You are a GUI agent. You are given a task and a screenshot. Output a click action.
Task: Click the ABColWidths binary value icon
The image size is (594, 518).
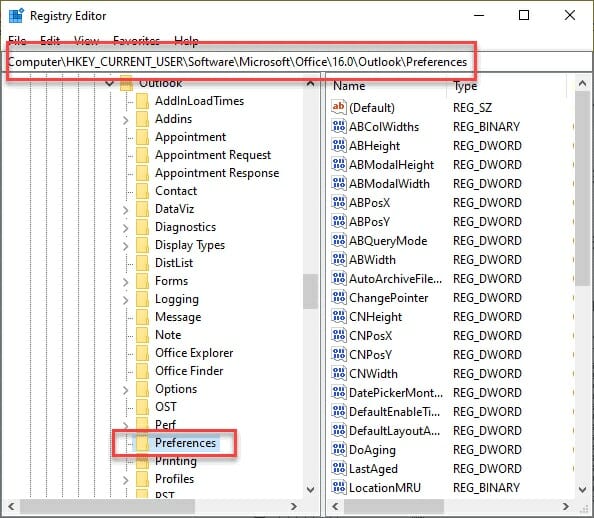[x=338, y=126]
